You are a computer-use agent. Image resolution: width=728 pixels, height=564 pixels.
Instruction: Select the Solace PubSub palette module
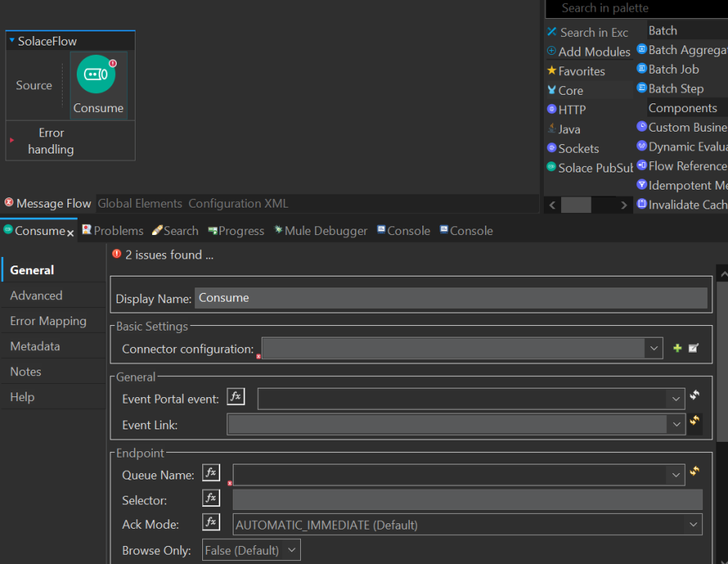589,168
